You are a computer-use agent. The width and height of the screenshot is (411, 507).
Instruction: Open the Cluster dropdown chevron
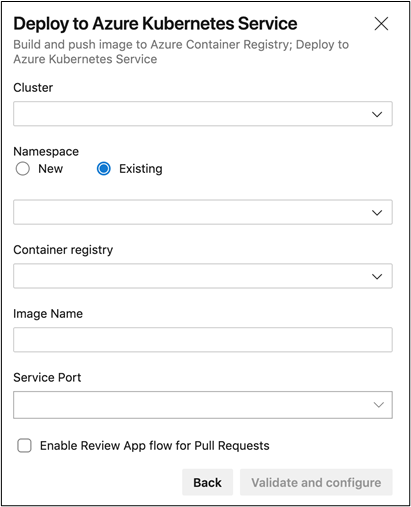(377, 114)
